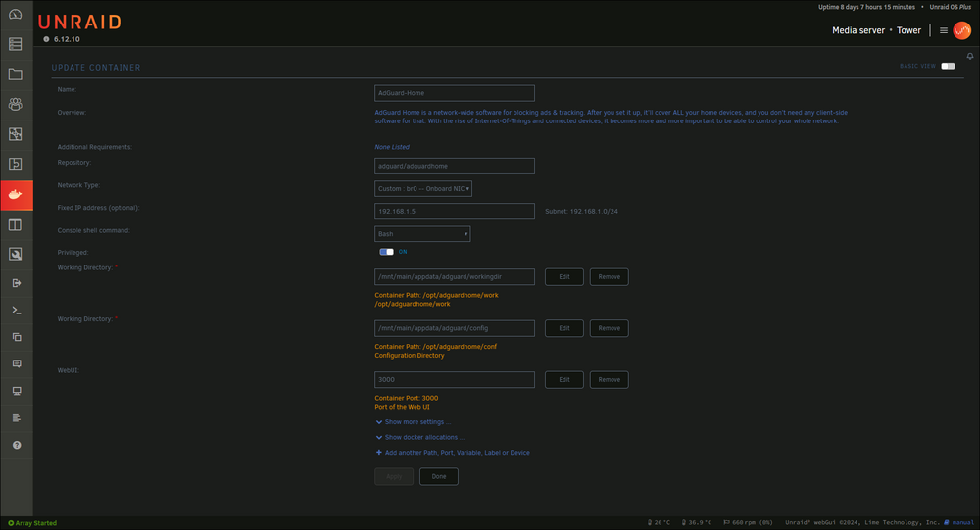Focus the Fixed IP address field

[x=455, y=212]
